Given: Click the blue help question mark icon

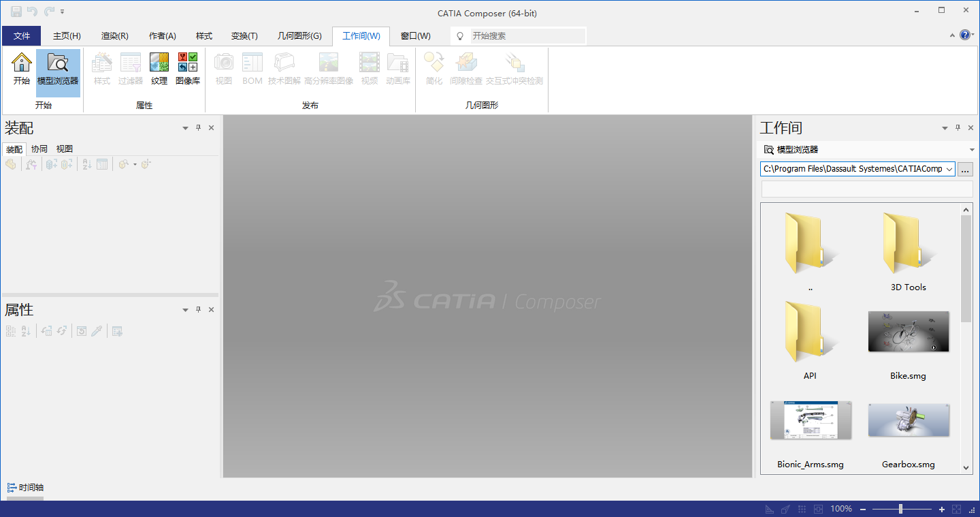Looking at the screenshot, I should click(966, 35).
